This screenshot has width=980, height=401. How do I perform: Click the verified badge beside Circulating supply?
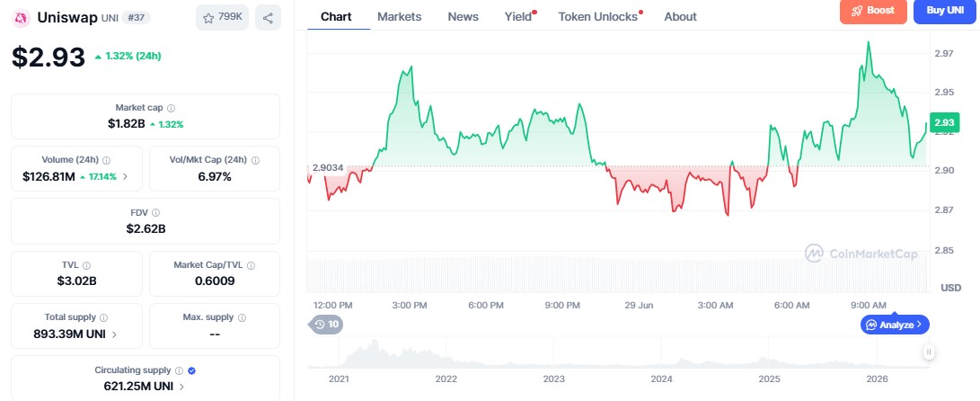(x=192, y=370)
